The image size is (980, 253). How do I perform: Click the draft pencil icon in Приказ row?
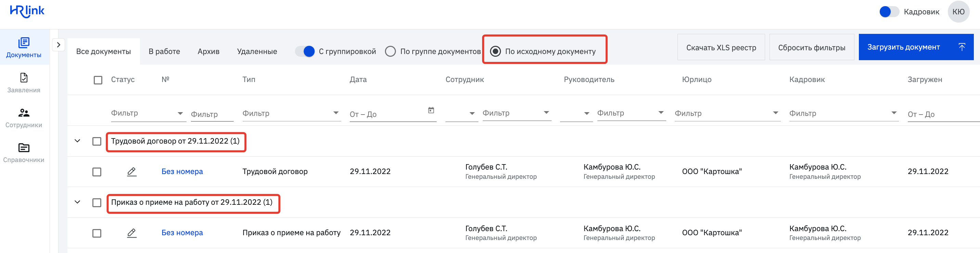pos(132,233)
